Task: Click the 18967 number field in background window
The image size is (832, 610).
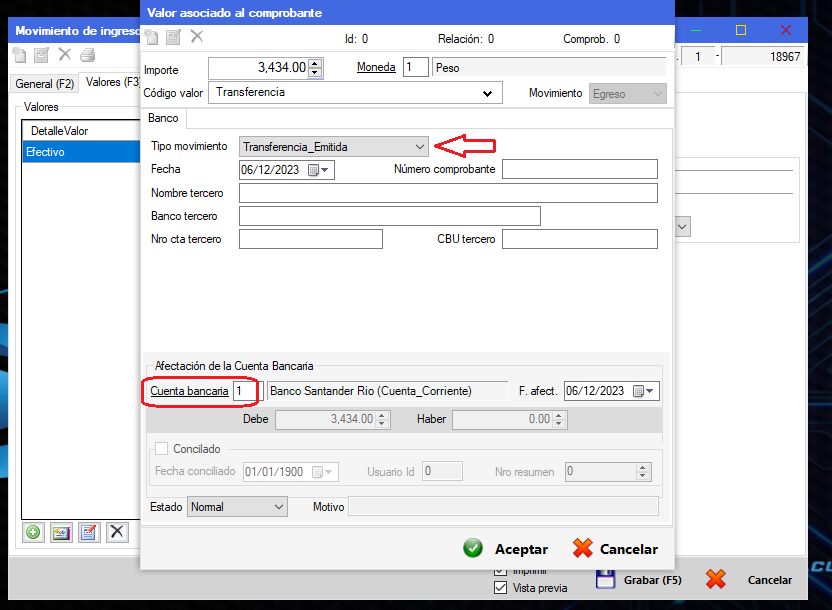Action: 760,56
